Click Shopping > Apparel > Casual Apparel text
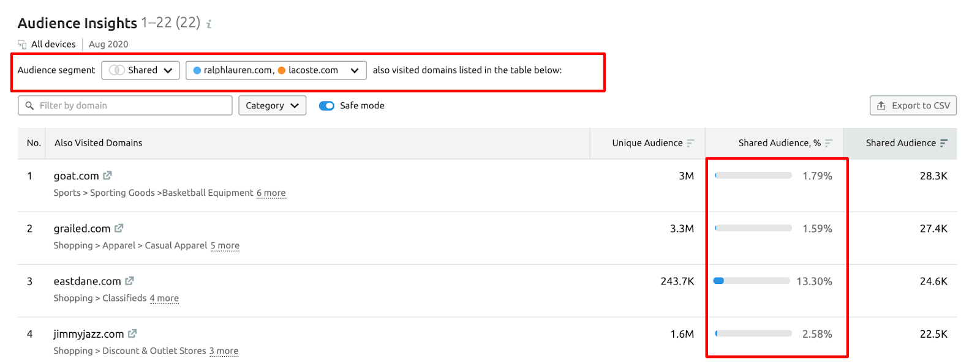Image resolution: width=980 pixels, height=364 pixels. pos(130,245)
